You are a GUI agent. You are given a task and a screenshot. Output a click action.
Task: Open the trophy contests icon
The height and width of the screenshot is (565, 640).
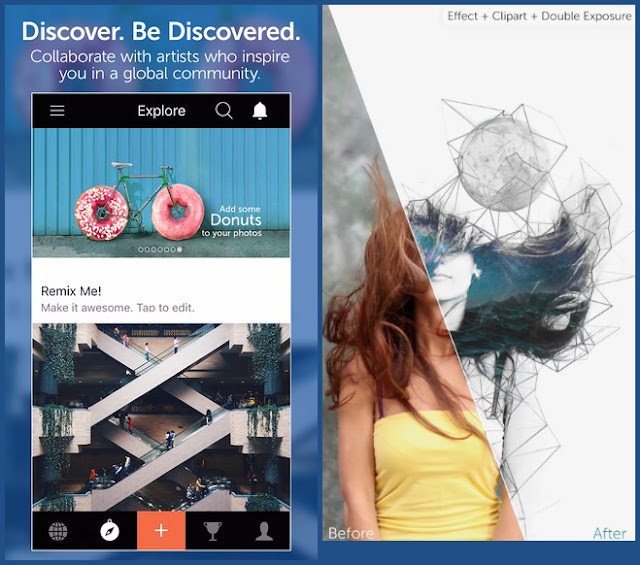pyautogui.click(x=213, y=531)
